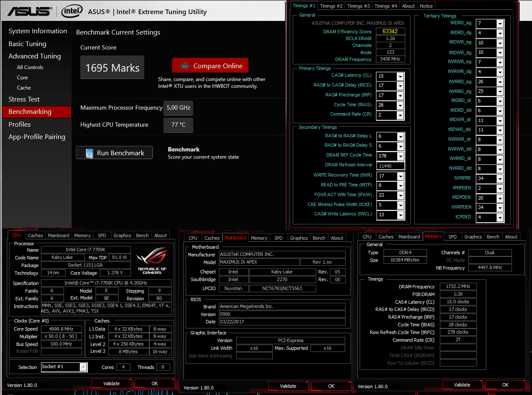Switch to Timings #3 tab
This screenshot has width=532, height=395.
coord(358,6)
